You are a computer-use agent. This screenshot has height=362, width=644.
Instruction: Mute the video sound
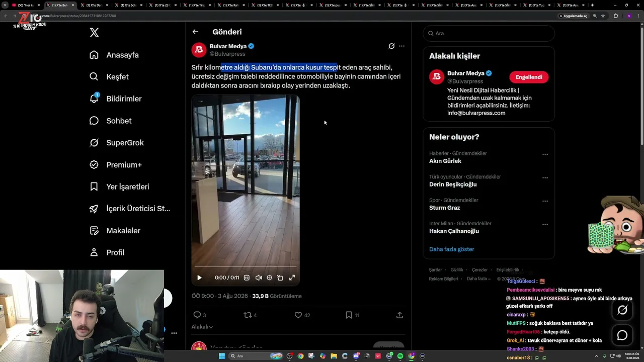pos(258,278)
